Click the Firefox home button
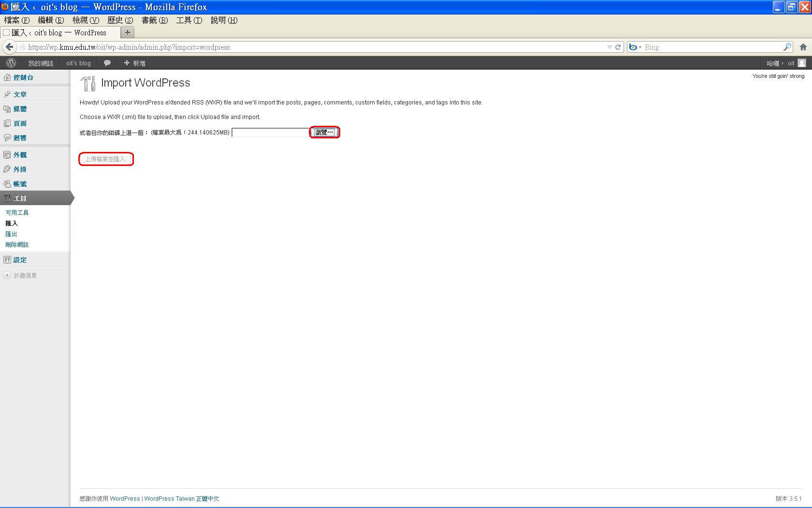The height and width of the screenshot is (508, 812). click(x=803, y=47)
